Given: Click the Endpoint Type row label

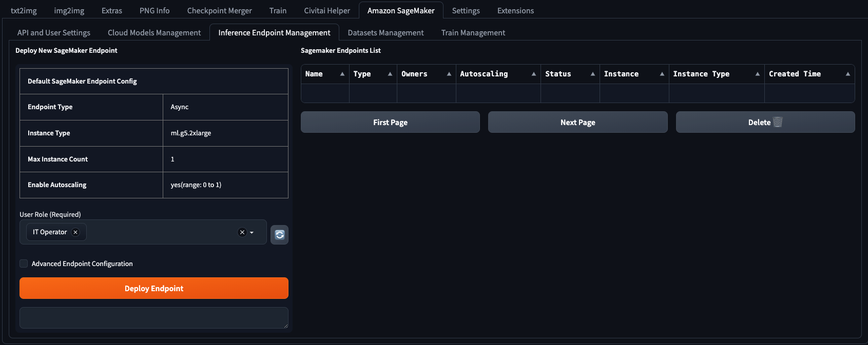Looking at the screenshot, I should [x=50, y=107].
